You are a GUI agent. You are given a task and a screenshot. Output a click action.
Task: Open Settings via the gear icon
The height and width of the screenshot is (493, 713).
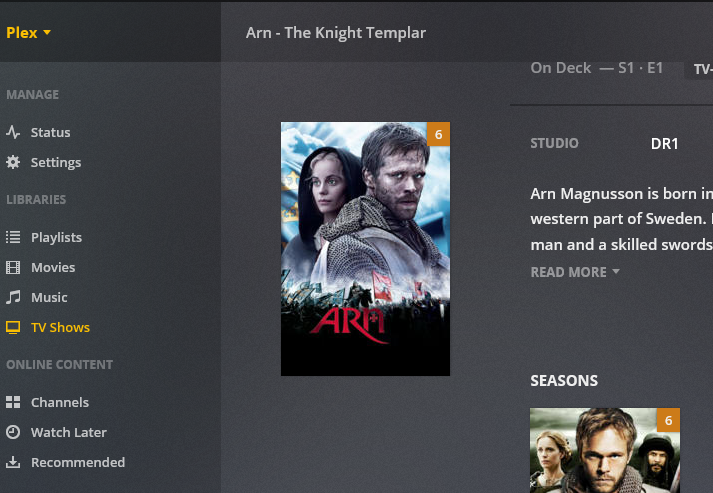click(13, 162)
